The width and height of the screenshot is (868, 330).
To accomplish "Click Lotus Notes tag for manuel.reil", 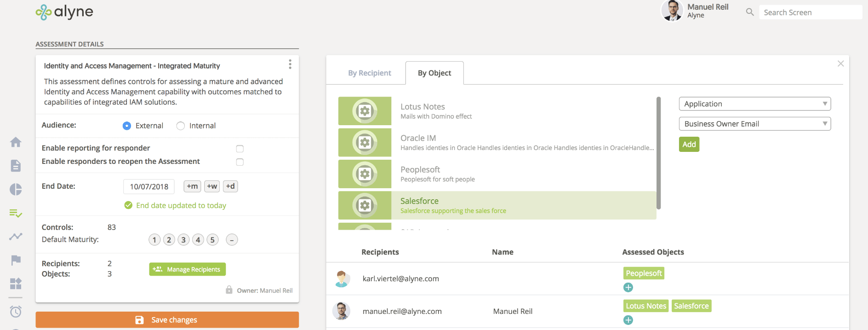I will tap(646, 306).
